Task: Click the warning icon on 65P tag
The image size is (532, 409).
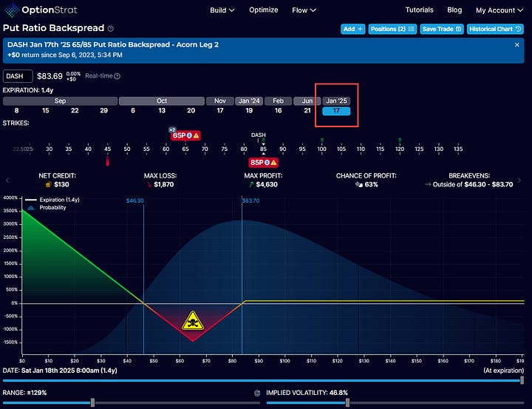Action: click(x=196, y=135)
